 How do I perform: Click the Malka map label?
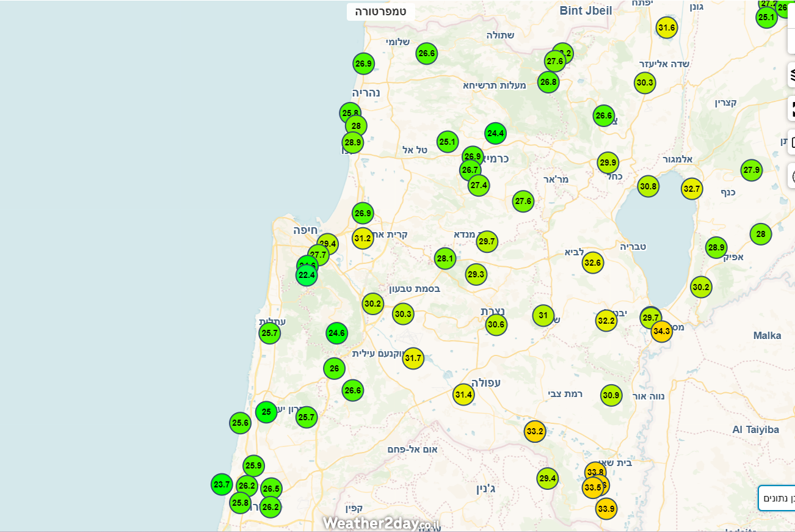[768, 335]
